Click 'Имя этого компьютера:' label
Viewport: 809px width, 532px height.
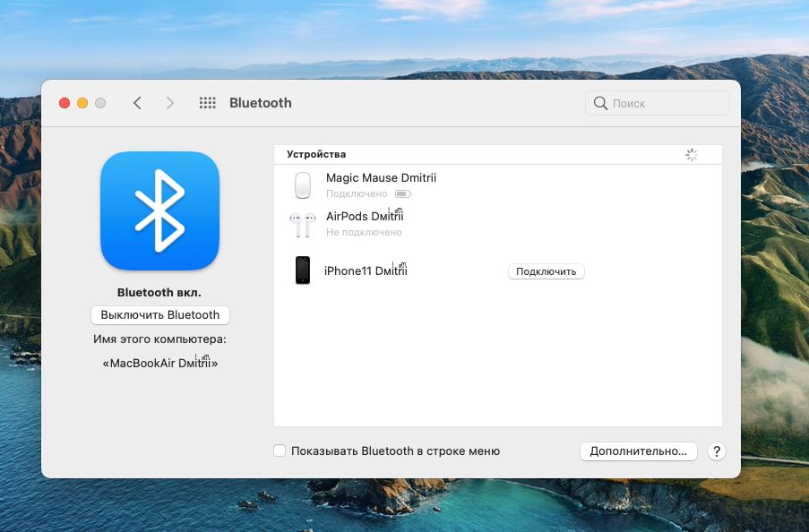click(160, 339)
